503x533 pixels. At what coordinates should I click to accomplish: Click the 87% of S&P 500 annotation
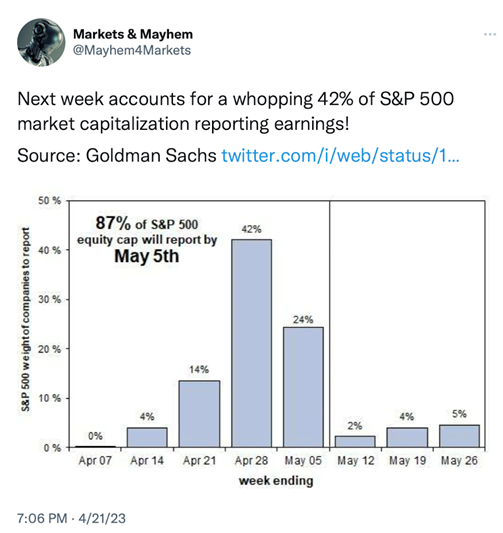[x=147, y=224]
